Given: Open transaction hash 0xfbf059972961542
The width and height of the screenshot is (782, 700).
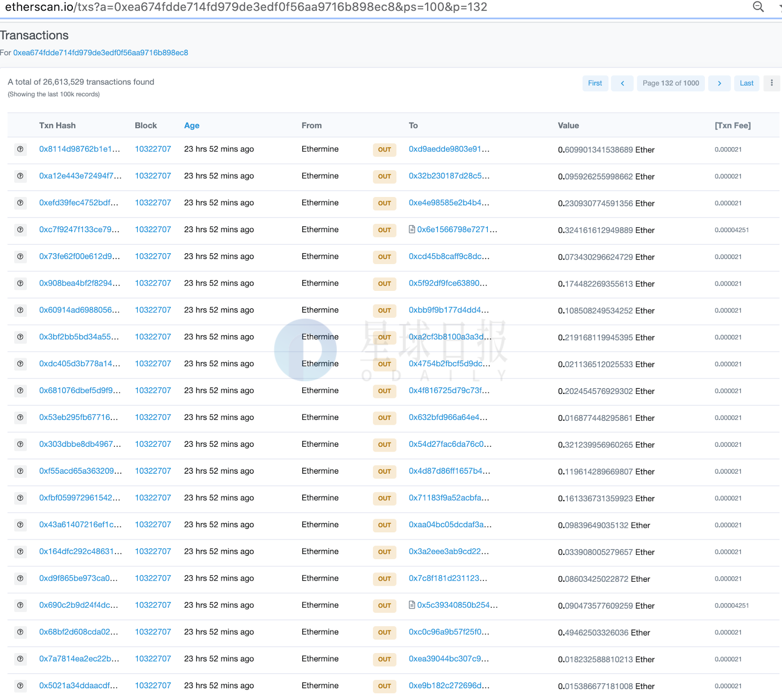Looking at the screenshot, I should [80, 498].
